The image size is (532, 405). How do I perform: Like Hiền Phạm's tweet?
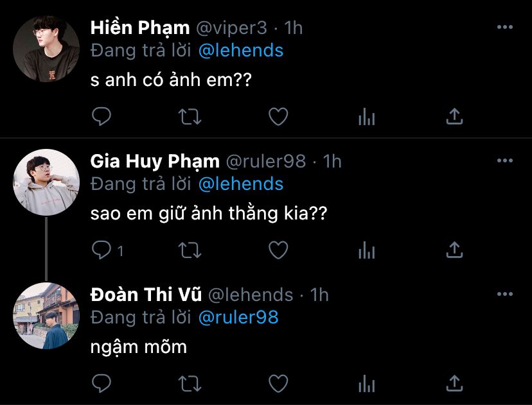click(x=278, y=117)
